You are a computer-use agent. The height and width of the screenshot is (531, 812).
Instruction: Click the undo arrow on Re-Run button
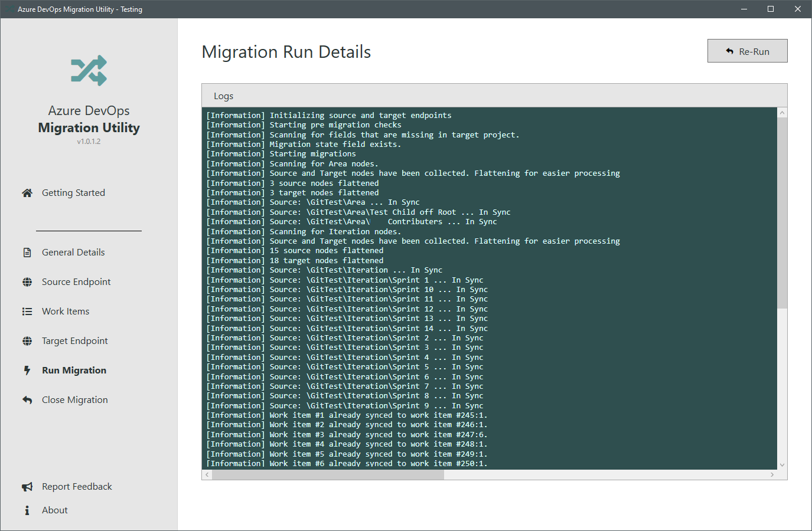click(x=729, y=51)
